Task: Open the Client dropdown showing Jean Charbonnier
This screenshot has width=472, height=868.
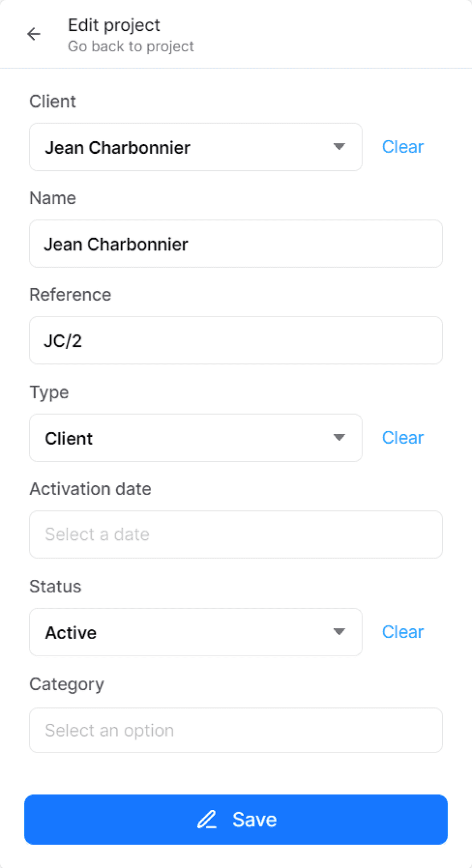Action: click(188, 148)
